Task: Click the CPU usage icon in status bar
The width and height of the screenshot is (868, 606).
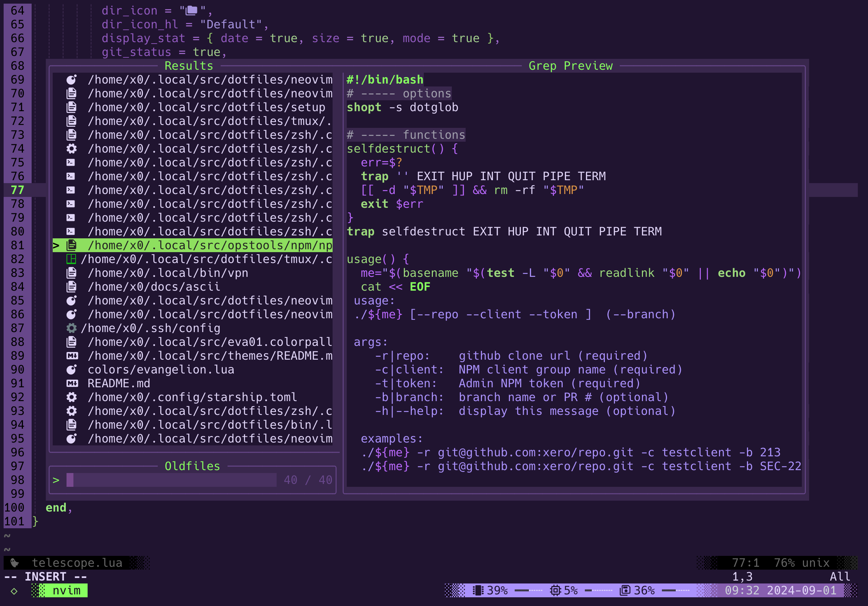Action: (x=555, y=590)
